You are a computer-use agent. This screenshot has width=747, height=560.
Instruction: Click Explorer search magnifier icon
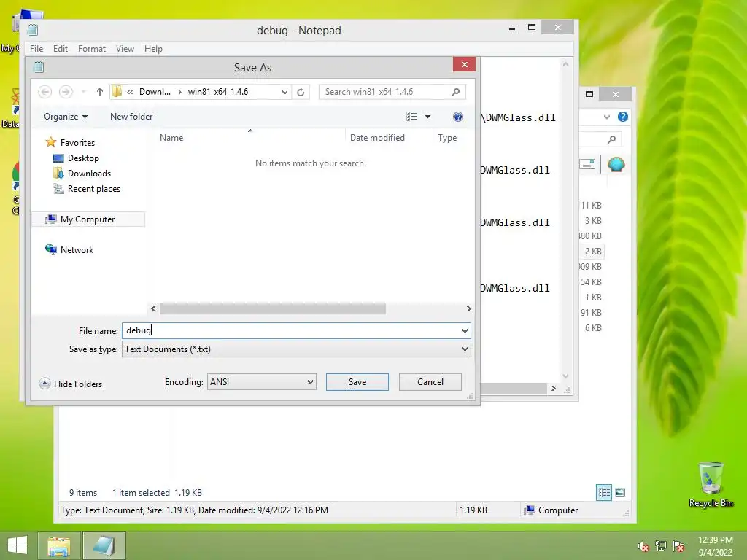(612, 139)
